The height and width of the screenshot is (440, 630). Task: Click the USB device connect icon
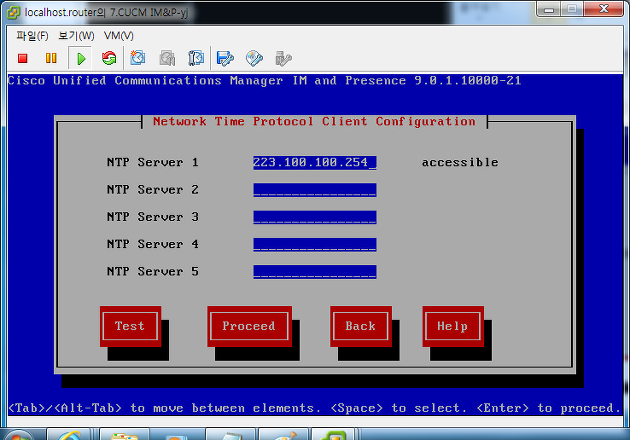pos(283,58)
